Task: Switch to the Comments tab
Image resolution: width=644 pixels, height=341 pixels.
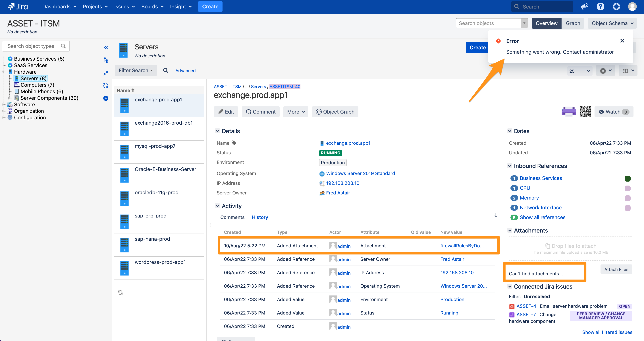Action: tap(232, 217)
